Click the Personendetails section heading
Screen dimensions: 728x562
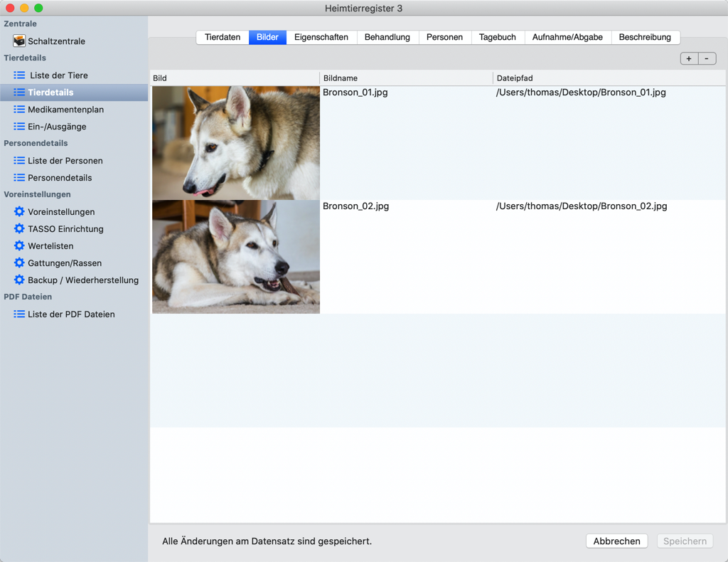point(36,144)
